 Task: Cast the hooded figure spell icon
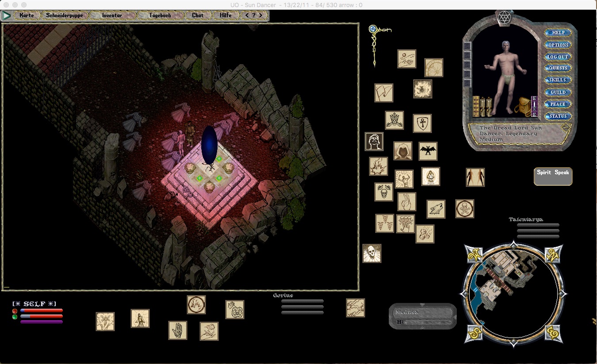pyautogui.click(x=403, y=151)
